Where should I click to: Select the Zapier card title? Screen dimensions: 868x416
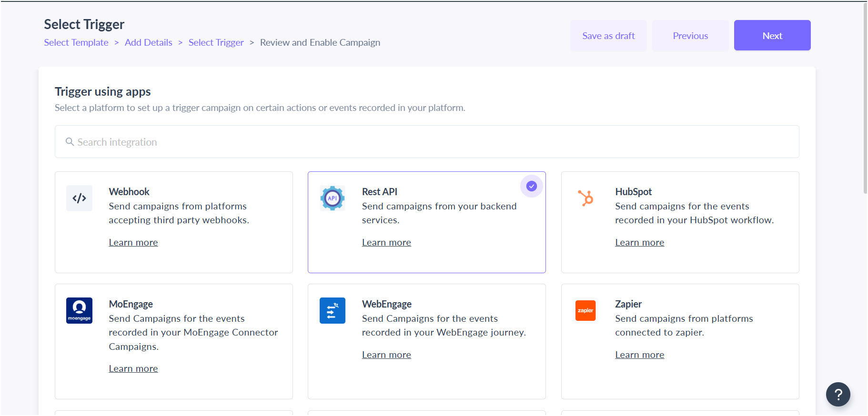coord(628,304)
